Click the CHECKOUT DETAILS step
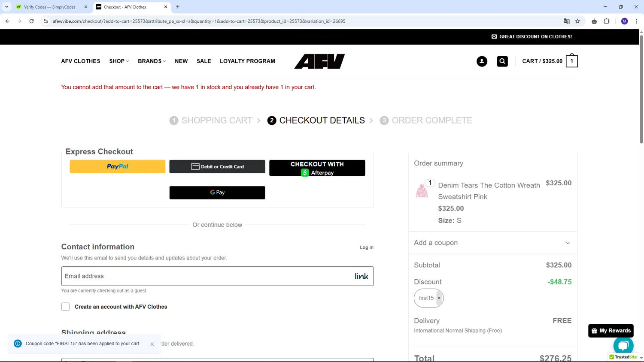 (x=316, y=121)
